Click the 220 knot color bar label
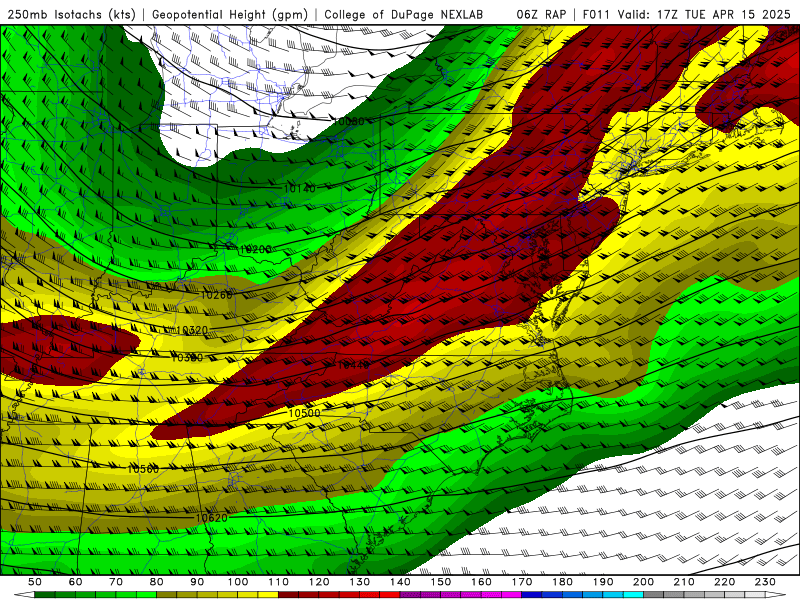This screenshot has width=800, height=600. [x=724, y=582]
